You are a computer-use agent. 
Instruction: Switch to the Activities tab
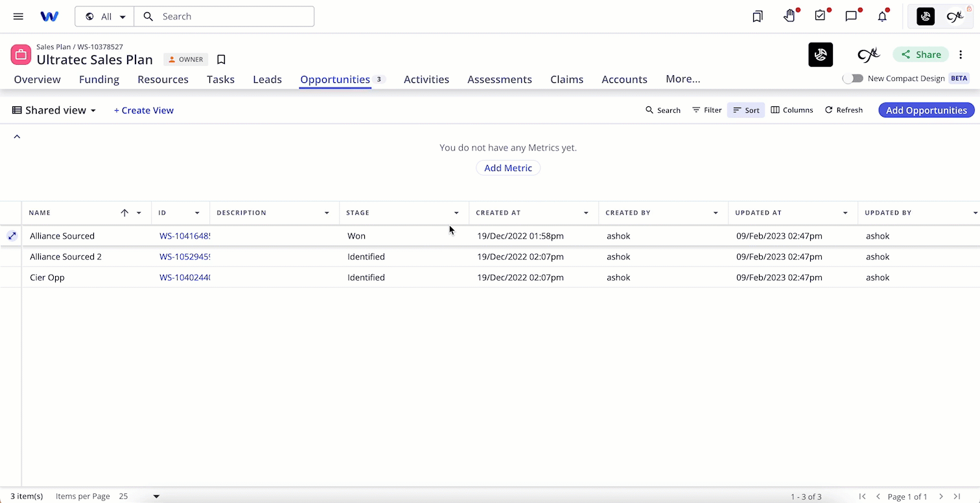point(426,79)
